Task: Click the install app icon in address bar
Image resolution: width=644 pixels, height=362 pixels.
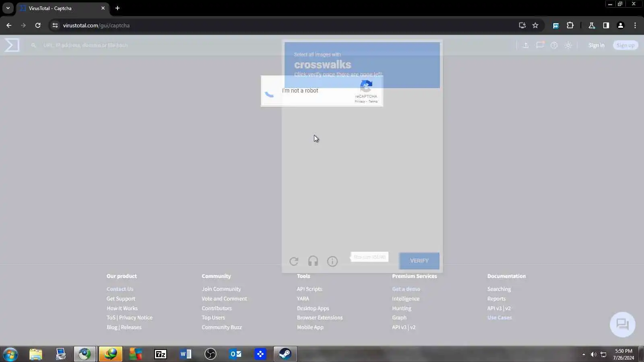Action: coord(522,25)
